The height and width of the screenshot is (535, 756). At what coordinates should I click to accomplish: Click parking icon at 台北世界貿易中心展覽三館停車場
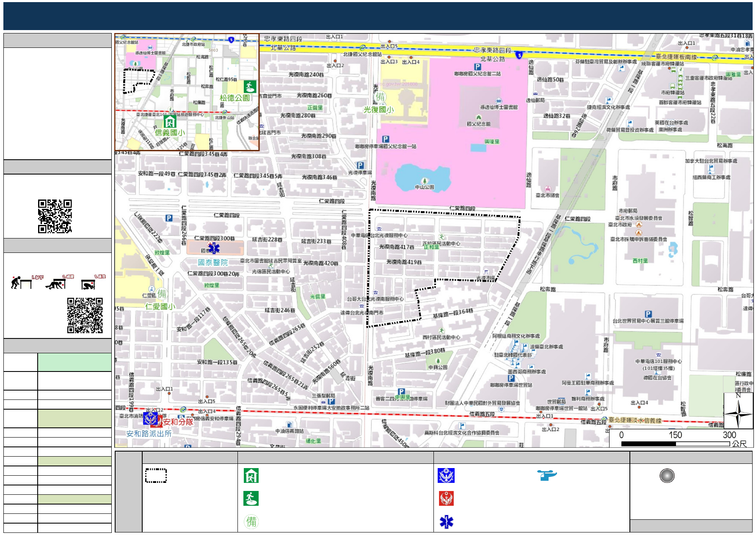click(x=648, y=314)
